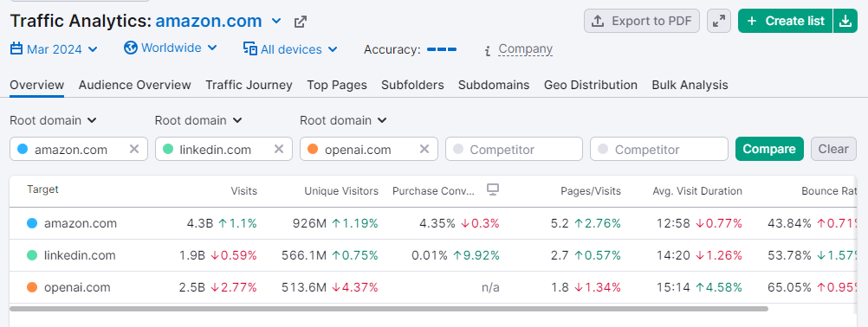
Task: Click the first empty Competitor field
Action: (514, 149)
